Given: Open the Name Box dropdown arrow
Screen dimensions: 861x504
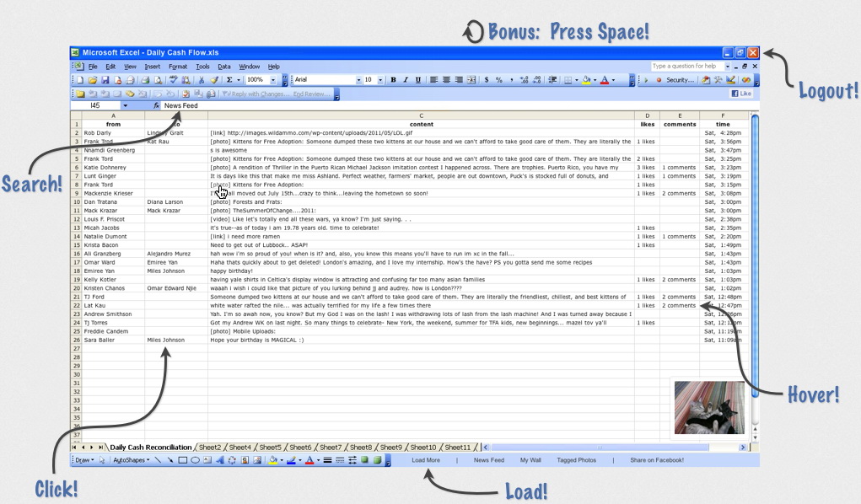Looking at the screenshot, I should (126, 106).
